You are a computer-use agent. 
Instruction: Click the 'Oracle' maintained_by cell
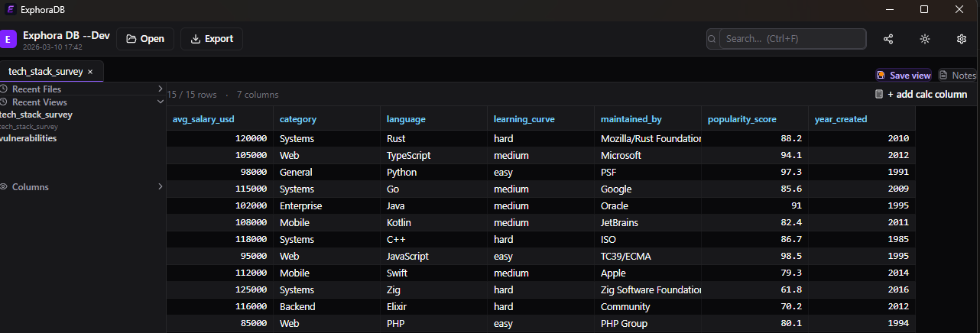pos(648,206)
